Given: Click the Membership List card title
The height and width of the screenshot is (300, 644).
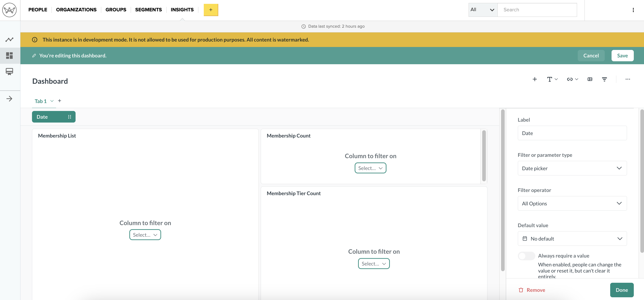Looking at the screenshot, I should [57, 135].
